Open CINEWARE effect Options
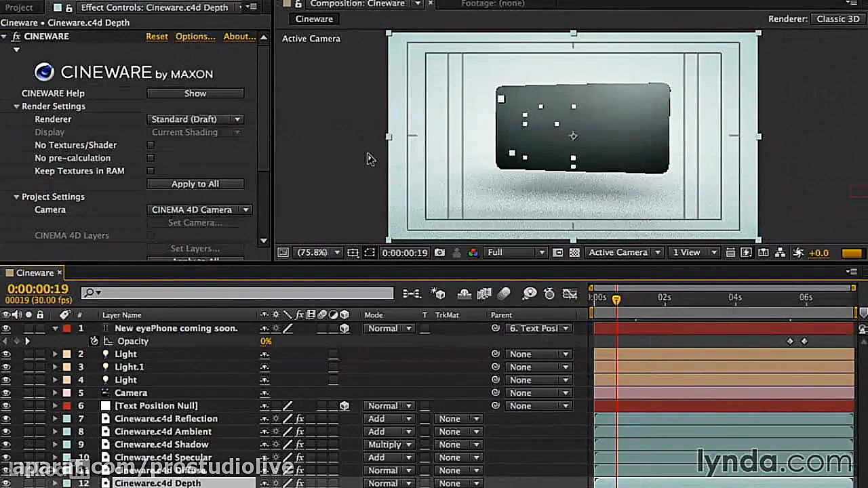 pos(195,36)
